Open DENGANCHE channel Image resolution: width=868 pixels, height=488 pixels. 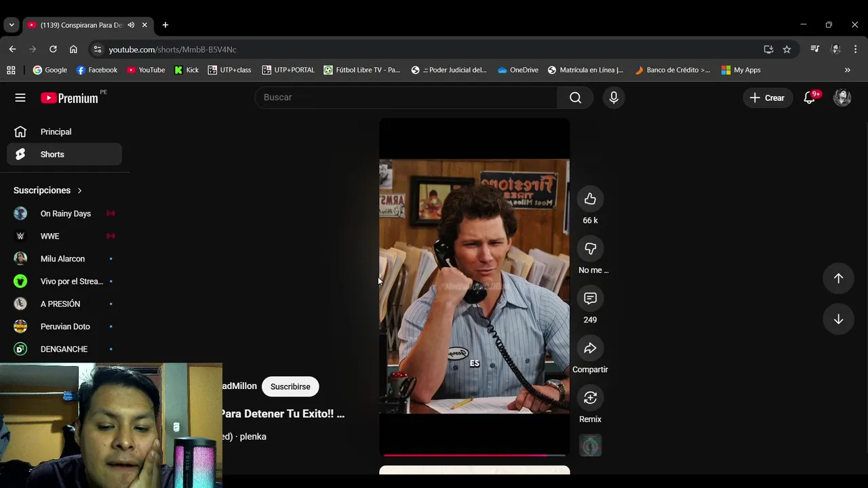[x=64, y=349]
